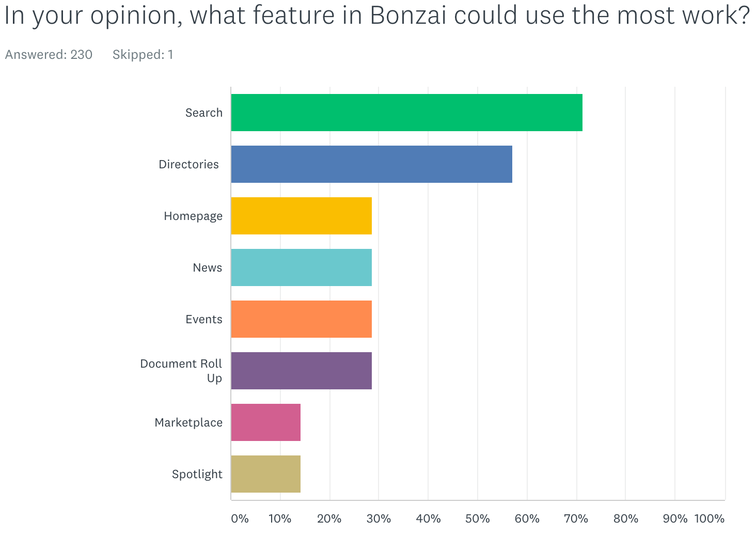Viewport: 756px width, 536px height.
Task: Select the tan Spotlight bar
Action: point(266,474)
